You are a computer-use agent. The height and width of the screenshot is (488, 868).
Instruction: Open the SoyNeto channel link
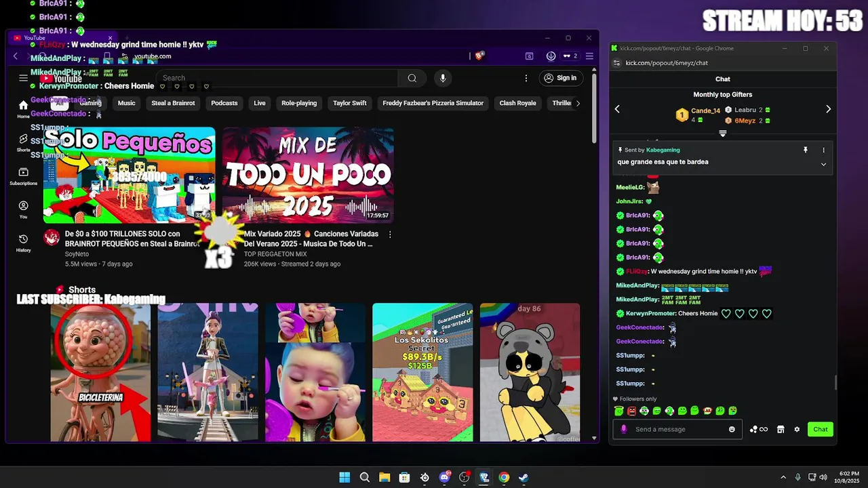click(77, 254)
